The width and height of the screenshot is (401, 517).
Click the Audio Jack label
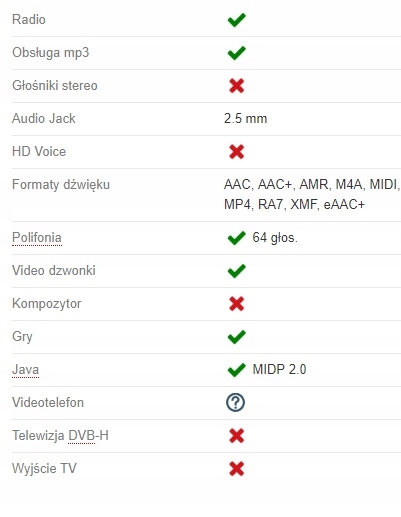tap(44, 119)
